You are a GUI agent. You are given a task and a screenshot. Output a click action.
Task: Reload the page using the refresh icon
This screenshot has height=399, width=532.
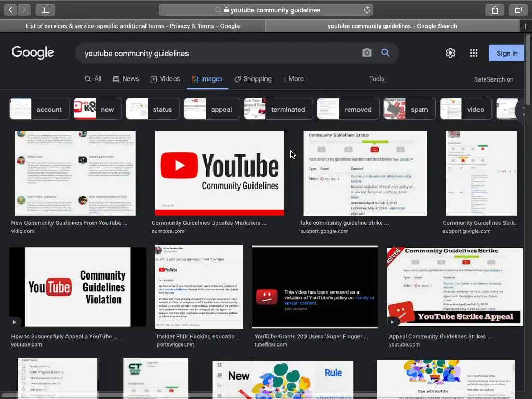(x=367, y=10)
